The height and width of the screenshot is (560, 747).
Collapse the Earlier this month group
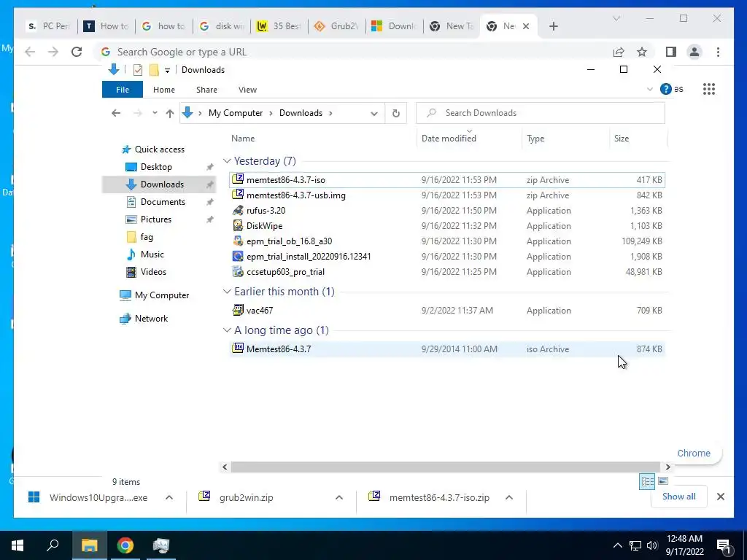[x=227, y=292]
